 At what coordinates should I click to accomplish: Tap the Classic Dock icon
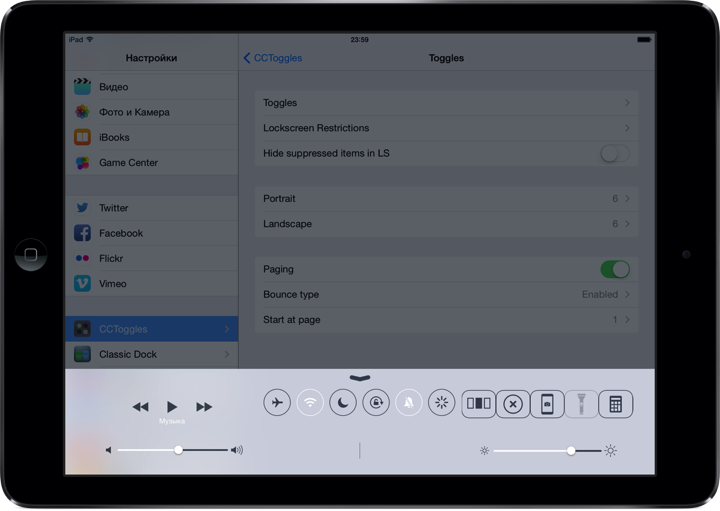(x=82, y=354)
